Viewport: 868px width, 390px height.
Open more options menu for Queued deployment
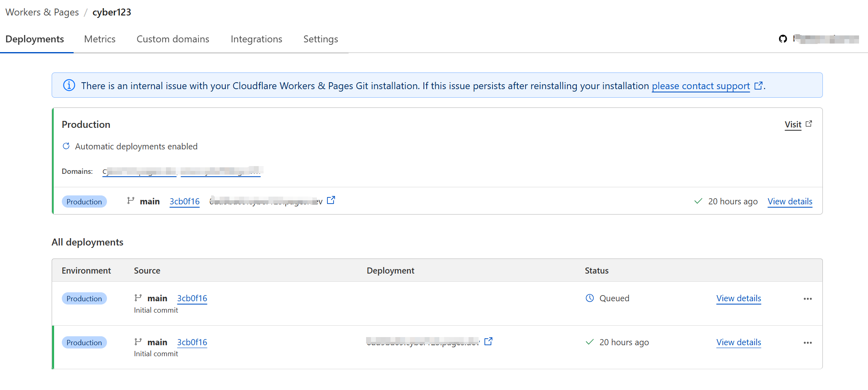807,299
